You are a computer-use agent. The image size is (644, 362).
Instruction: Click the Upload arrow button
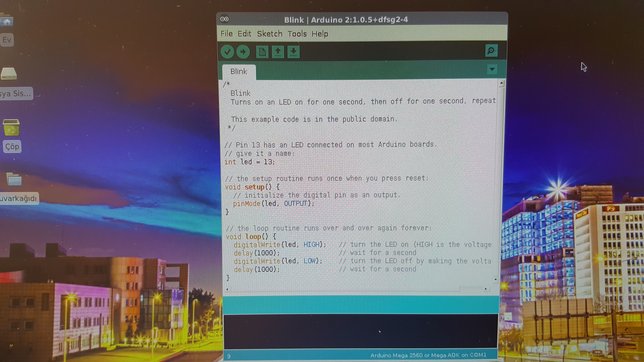(x=243, y=52)
